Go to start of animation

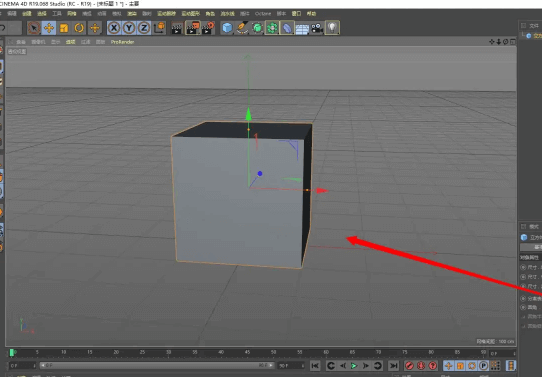click(x=315, y=365)
